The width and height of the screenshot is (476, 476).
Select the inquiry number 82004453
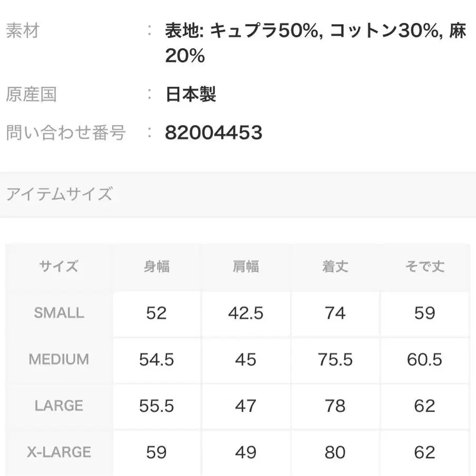[x=214, y=132]
